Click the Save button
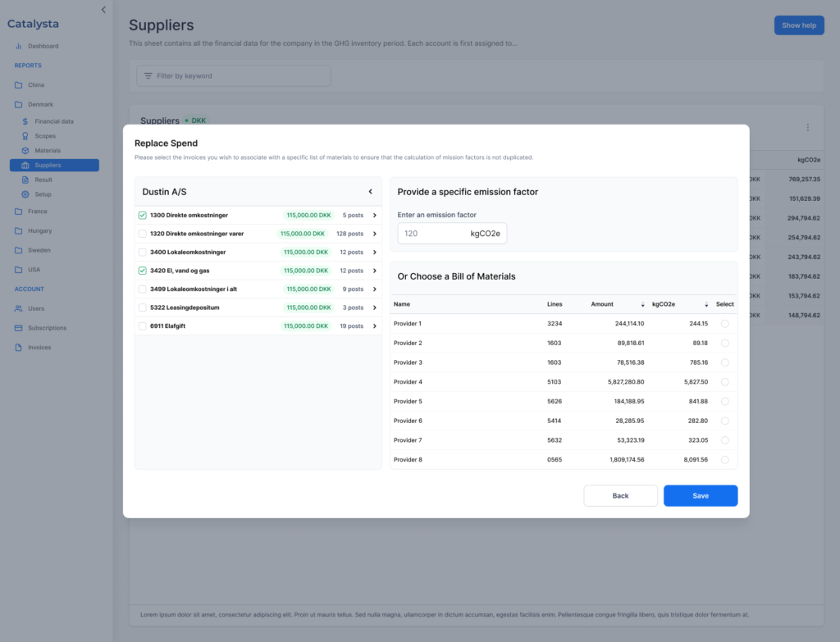This screenshot has height=642, width=840. point(700,496)
